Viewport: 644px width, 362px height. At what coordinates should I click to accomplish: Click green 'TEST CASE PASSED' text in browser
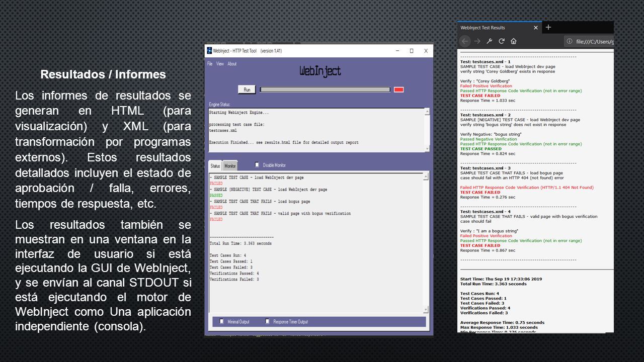481,149
